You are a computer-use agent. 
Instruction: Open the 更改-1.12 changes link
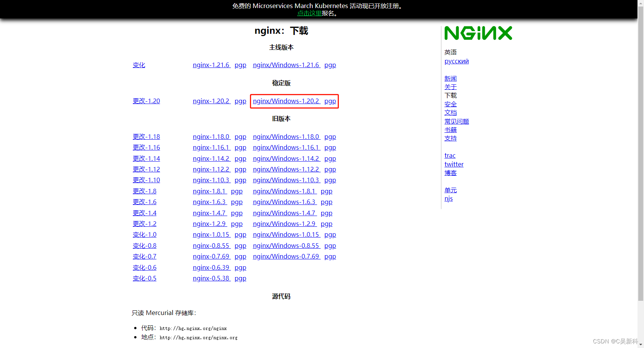(146, 169)
